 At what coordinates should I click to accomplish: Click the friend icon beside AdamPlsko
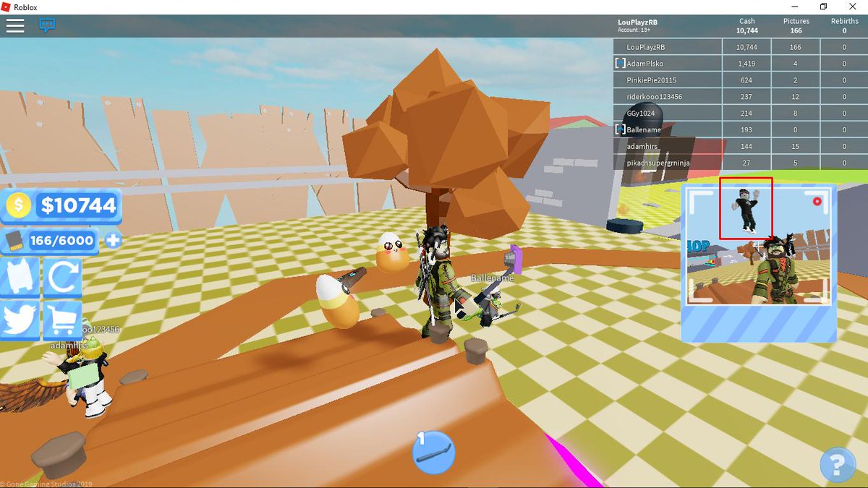pyautogui.click(x=620, y=64)
